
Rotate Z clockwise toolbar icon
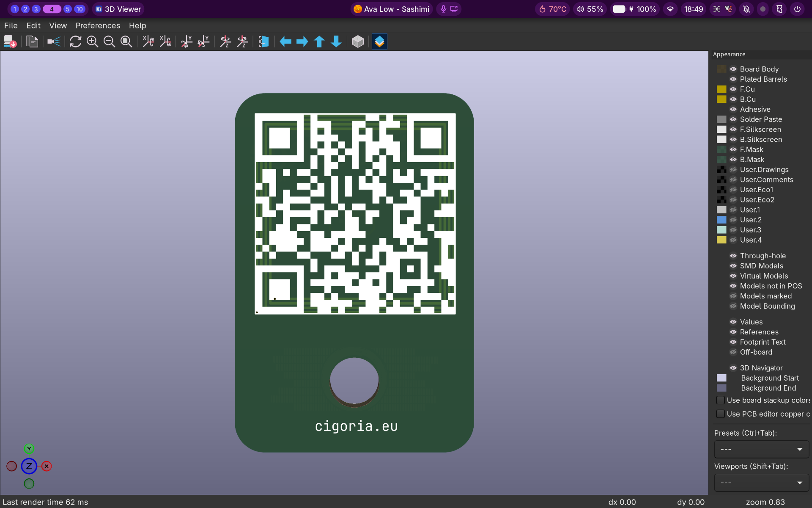[225, 41]
